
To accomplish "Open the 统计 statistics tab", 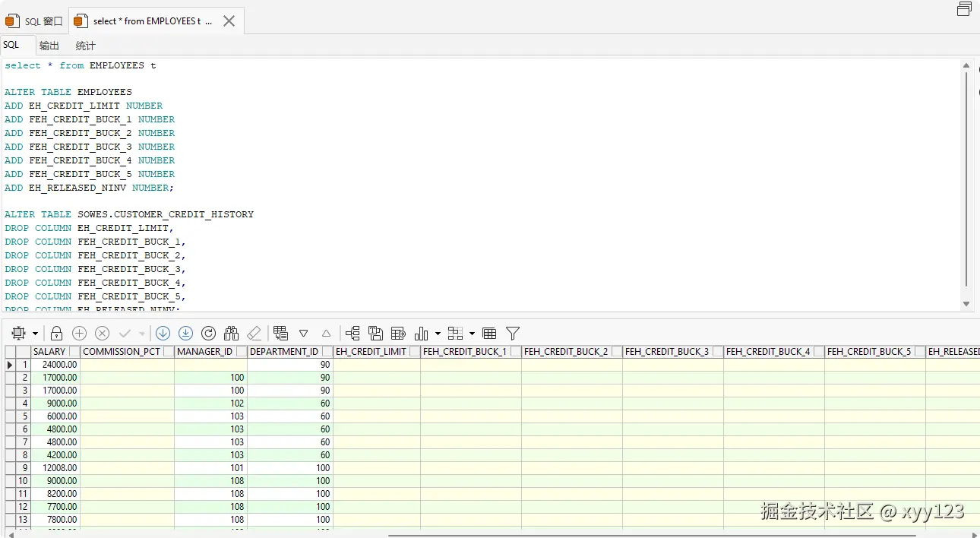I will [x=86, y=46].
